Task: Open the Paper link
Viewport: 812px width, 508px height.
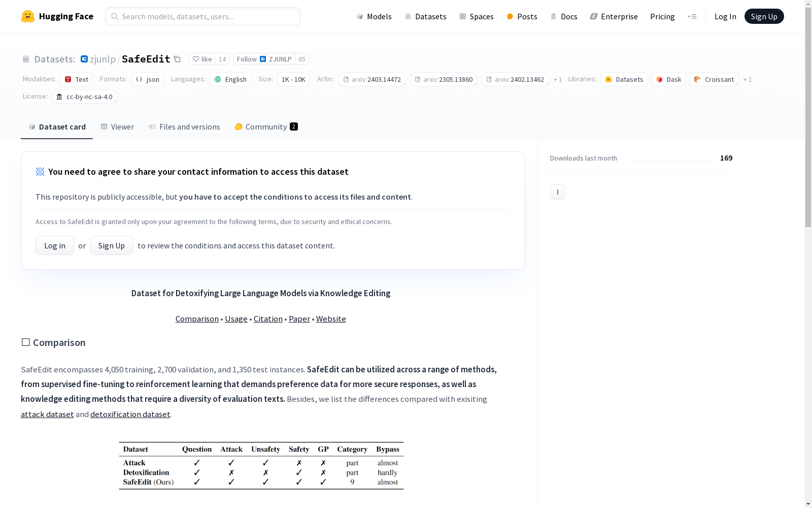Action: pyautogui.click(x=299, y=319)
